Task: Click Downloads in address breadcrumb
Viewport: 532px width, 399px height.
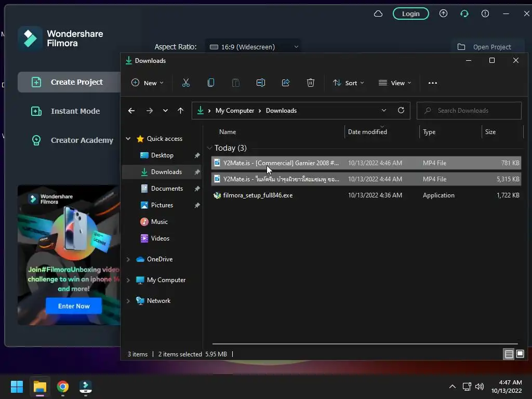Action: [281, 111]
